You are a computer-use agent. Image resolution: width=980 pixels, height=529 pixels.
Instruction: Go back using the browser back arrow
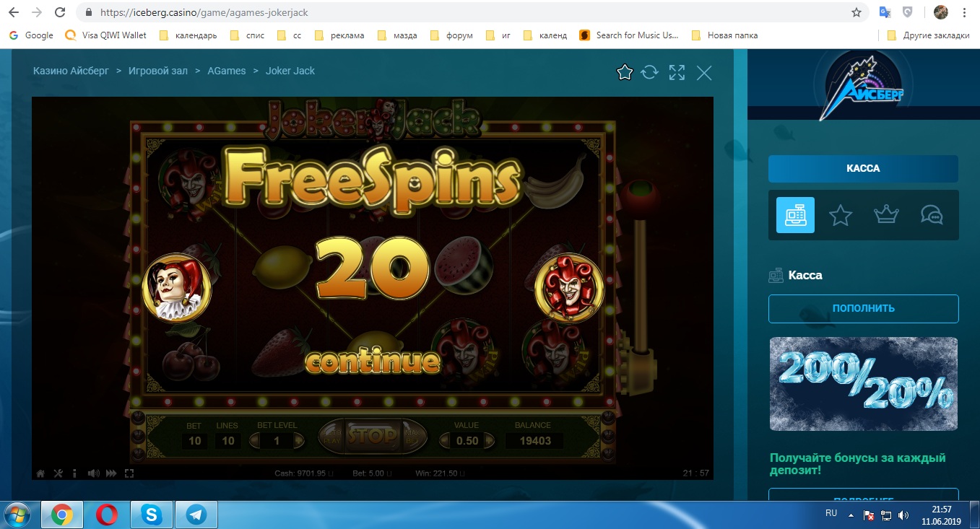pos(13,12)
